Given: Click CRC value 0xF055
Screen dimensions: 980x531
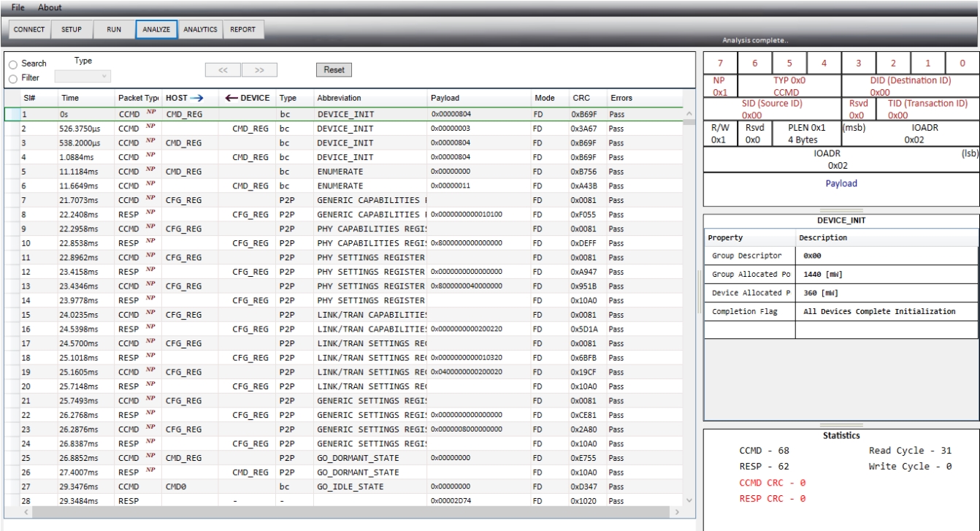Looking at the screenshot, I should coord(584,214).
